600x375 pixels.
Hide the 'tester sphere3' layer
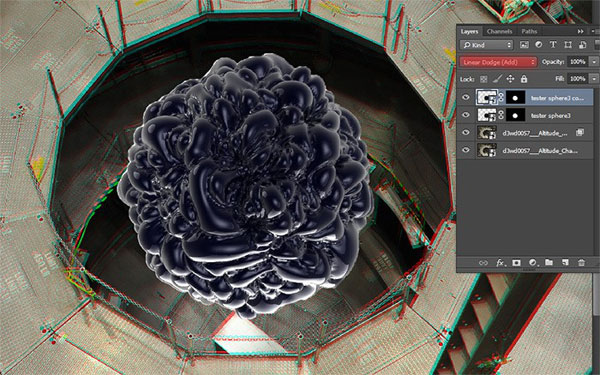(x=466, y=114)
